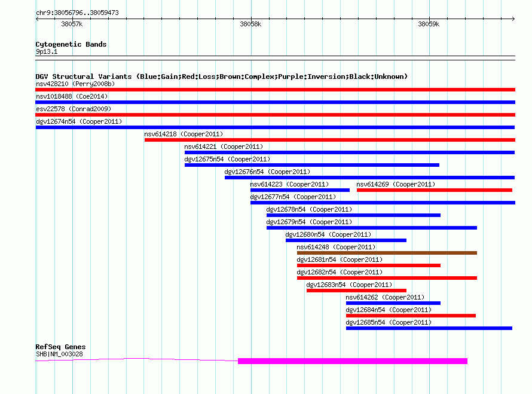Click the nsv614218 (Cooper2011) label

tap(184, 134)
